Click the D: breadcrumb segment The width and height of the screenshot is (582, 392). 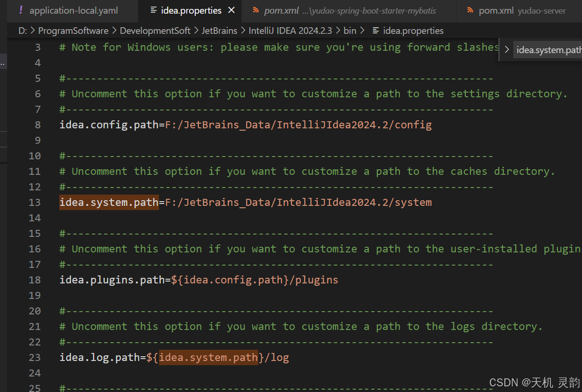(x=23, y=31)
